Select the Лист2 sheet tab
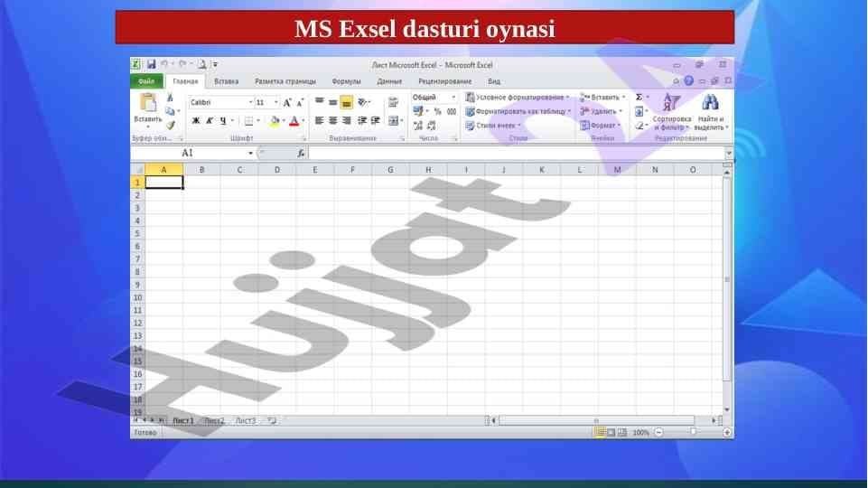 pos(214,420)
